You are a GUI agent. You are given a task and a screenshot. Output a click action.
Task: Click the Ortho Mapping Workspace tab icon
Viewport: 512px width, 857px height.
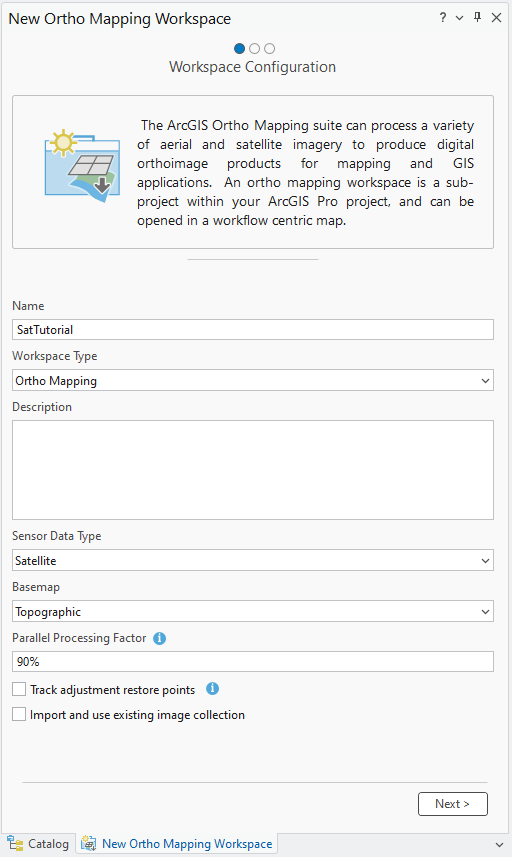click(89, 843)
